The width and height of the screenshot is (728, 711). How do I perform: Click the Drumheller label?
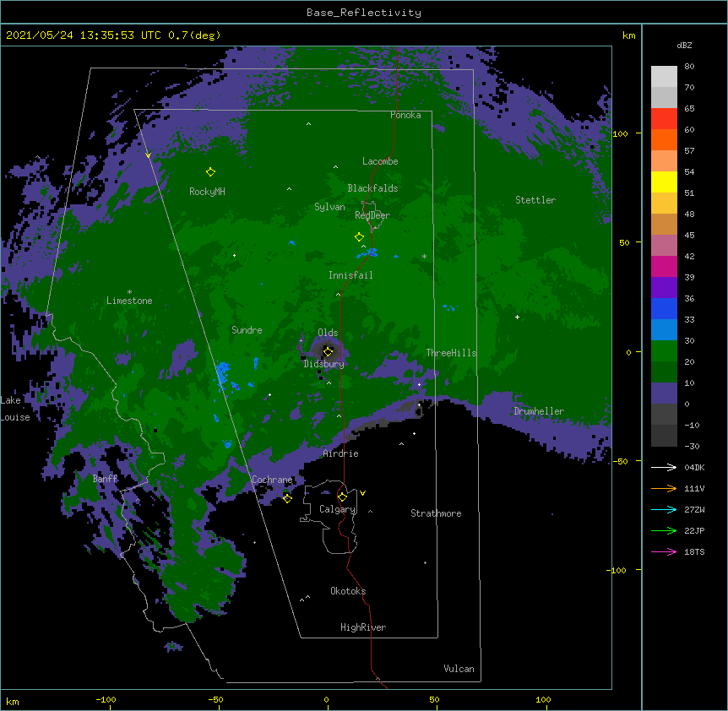pyautogui.click(x=539, y=411)
